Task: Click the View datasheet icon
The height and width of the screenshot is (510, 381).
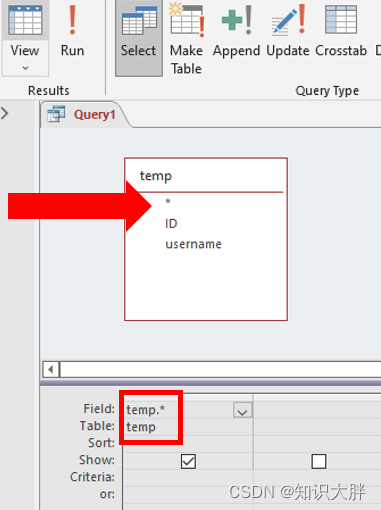Action: (25, 19)
